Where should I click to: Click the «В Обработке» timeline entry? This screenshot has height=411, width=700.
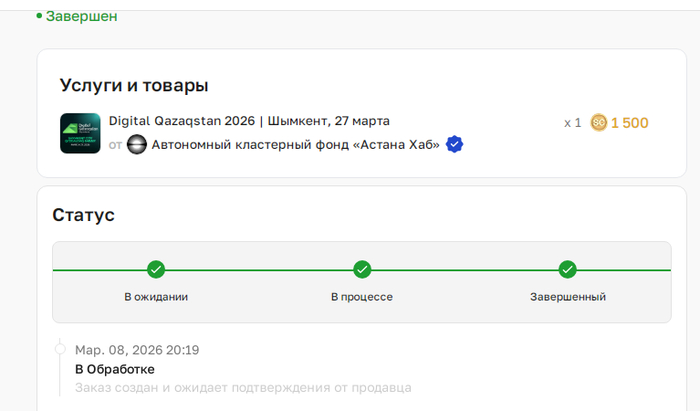point(115,369)
